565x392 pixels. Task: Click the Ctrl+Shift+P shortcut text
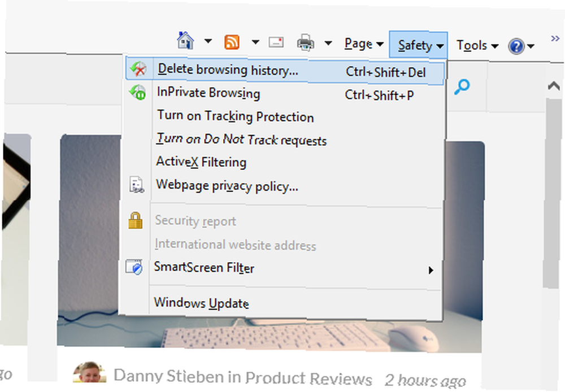click(379, 95)
